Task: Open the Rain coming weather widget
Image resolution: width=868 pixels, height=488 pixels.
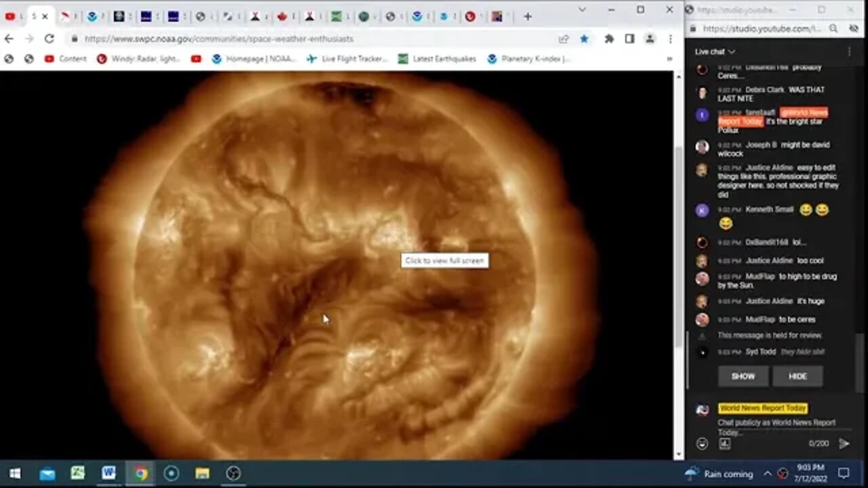Action: (x=719, y=474)
